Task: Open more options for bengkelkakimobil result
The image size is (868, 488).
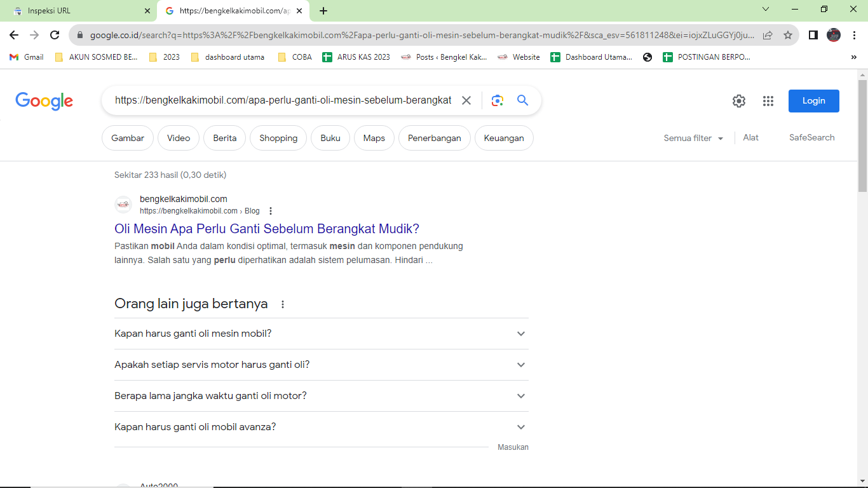Action: pyautogui.click(x=271, y=211)
